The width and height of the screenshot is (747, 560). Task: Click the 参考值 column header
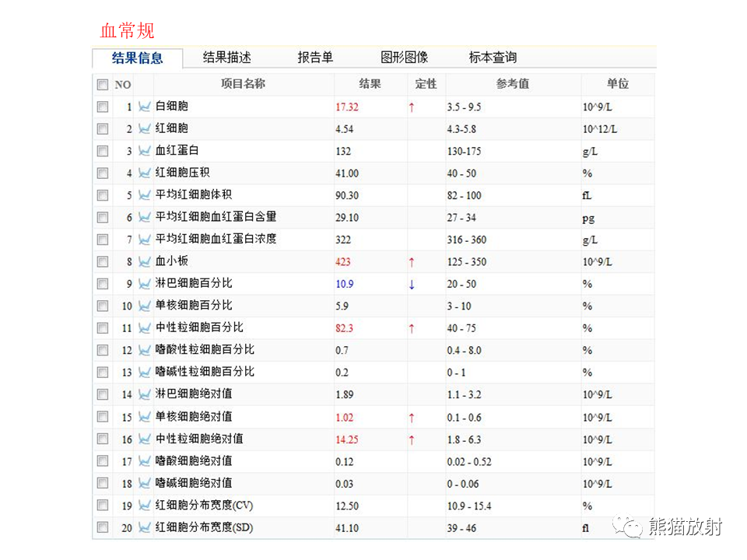[513, 84]
